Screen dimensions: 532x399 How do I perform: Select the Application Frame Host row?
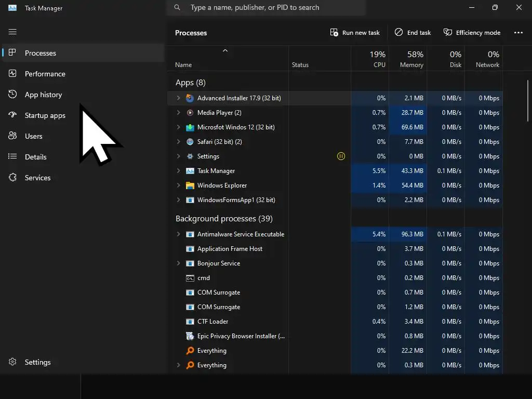pyautogui.click(x=335, y=249)
